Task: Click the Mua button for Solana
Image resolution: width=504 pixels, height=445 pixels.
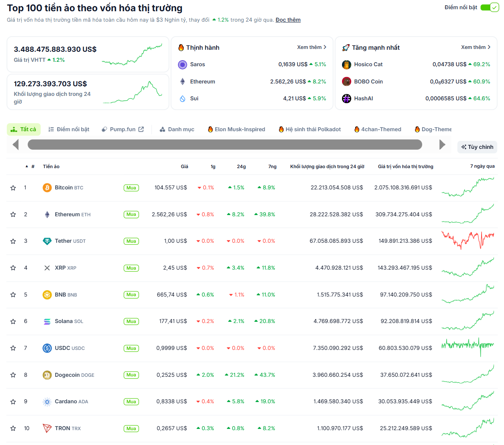Action: point(131,321)
